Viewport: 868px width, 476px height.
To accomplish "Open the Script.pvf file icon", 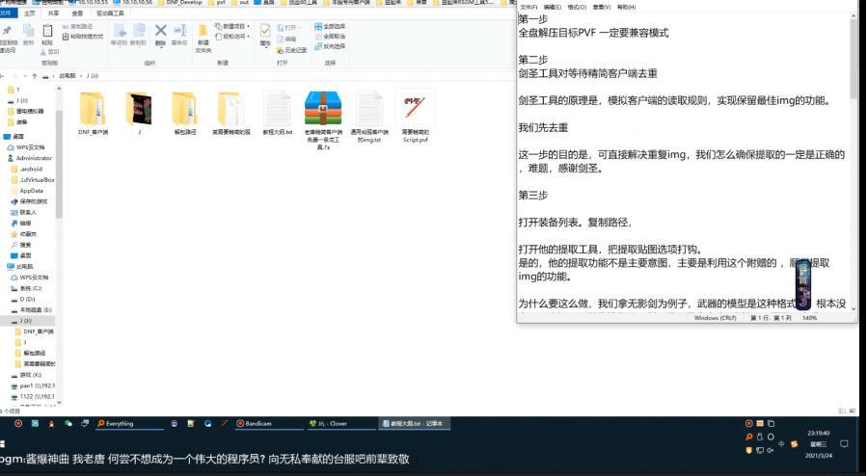I will 415,110.
